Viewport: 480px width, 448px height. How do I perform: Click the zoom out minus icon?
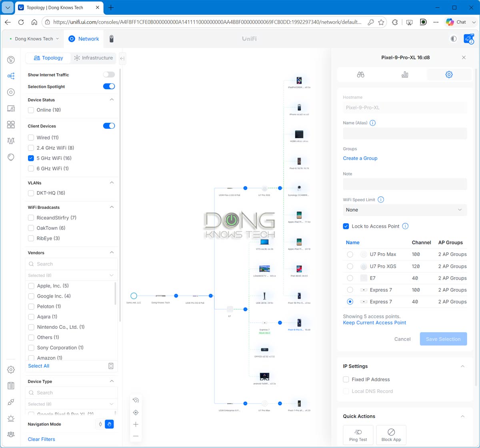pos(136,436)
